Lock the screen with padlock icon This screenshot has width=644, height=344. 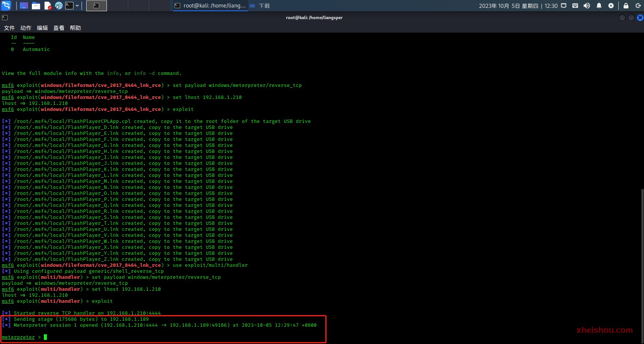pos(626,6)
